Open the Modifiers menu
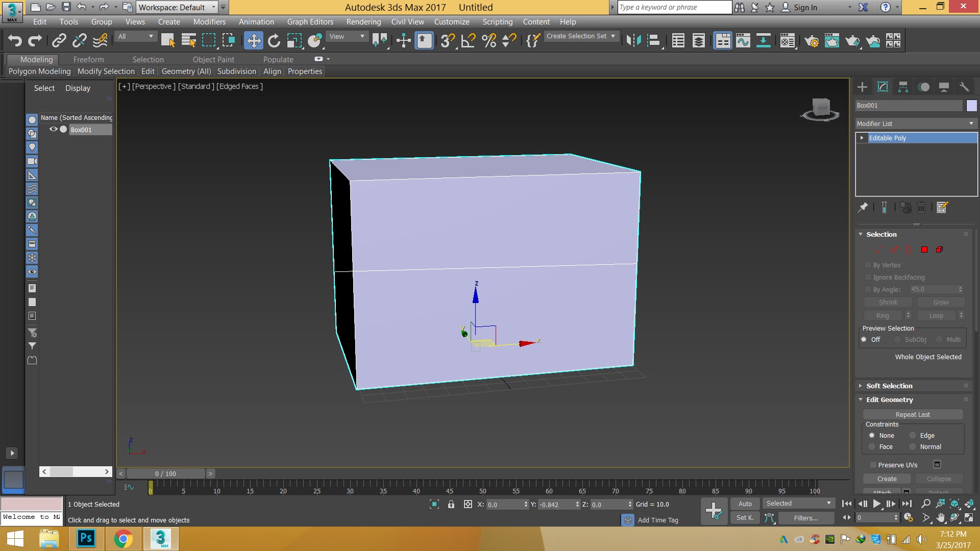 [209, 22]
